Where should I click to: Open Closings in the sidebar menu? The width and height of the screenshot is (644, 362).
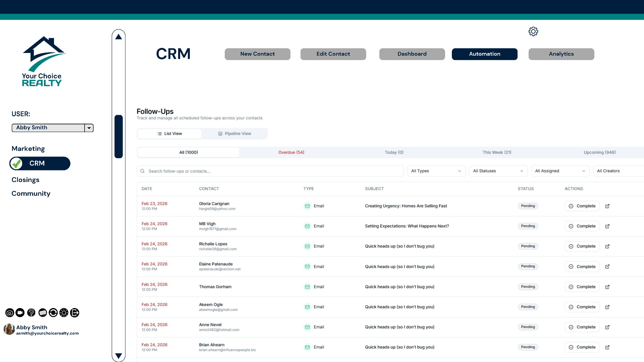point(25,180)
